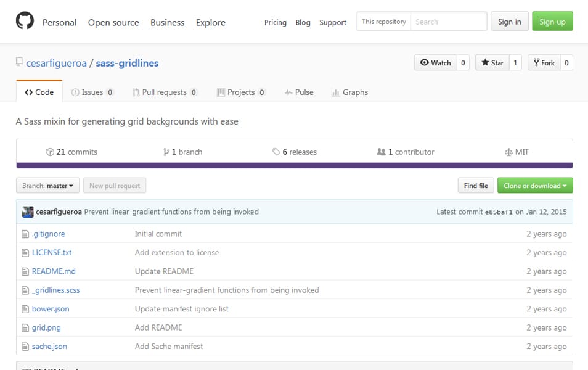Open the Branch: master dropdown
The height and width of the screenshot is (370, 588).
(47, 185)
